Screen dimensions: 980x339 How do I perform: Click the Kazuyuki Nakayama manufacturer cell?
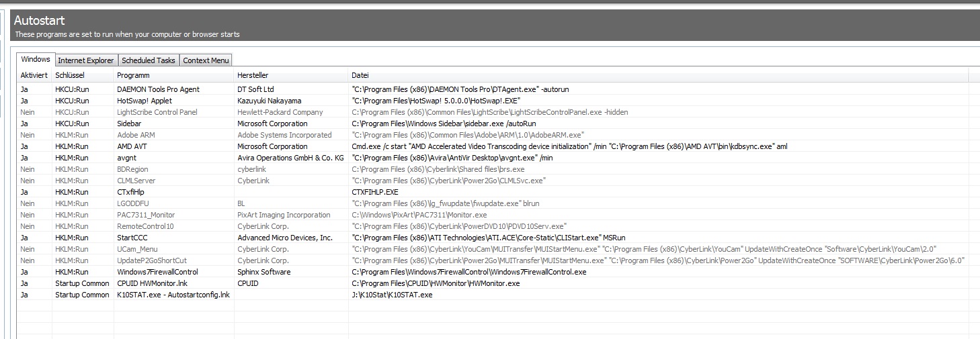pyautogui.click(x=269, y=101)
